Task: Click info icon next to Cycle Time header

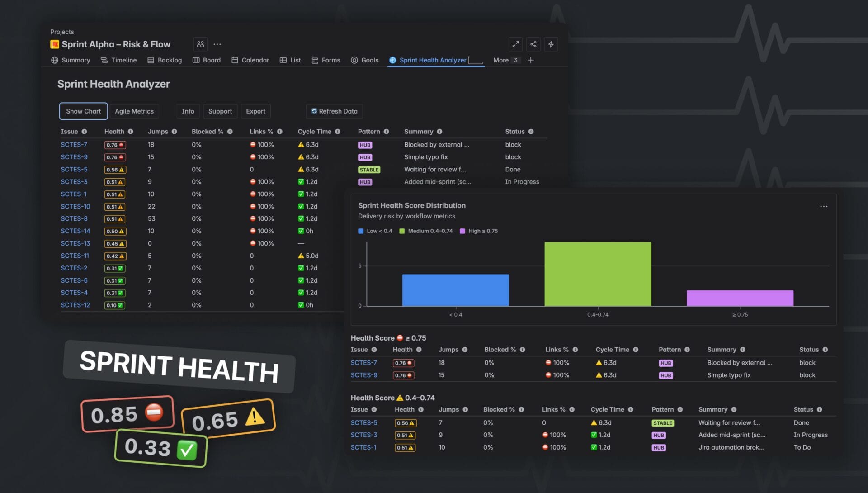Action: [x=337, y=132]
